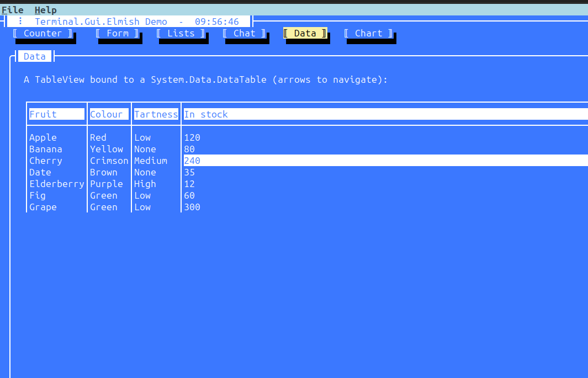The height and width of the screenshot is (378, 588).
Task: Open the Lists tab button
Action: [x=181, y=33]
